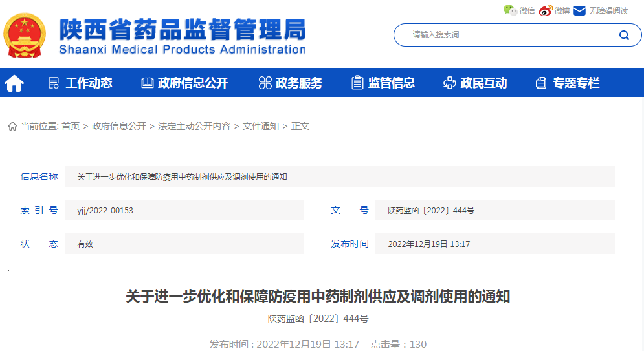Image resolution: width=644 pixels, height=351 pixels.
Task: Open 无障碍阅读 accessibility reading link
Action: (x=608, y=10)
